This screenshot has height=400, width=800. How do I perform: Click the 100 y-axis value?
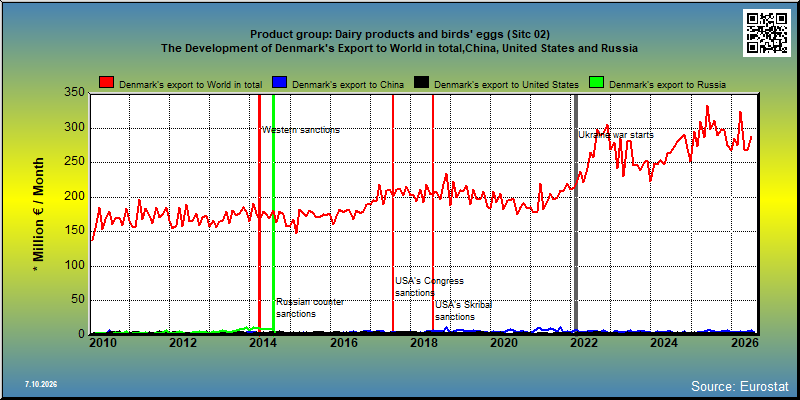pos(75,266)
